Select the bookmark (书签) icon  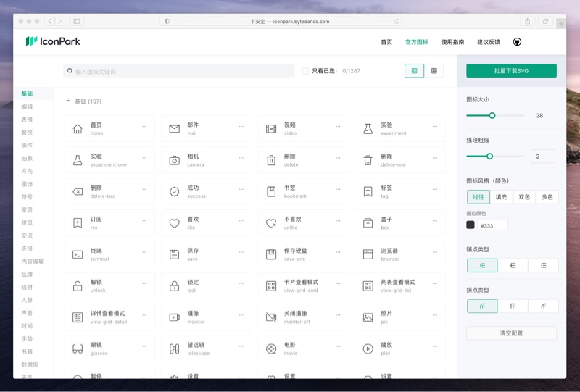(271, 192)
